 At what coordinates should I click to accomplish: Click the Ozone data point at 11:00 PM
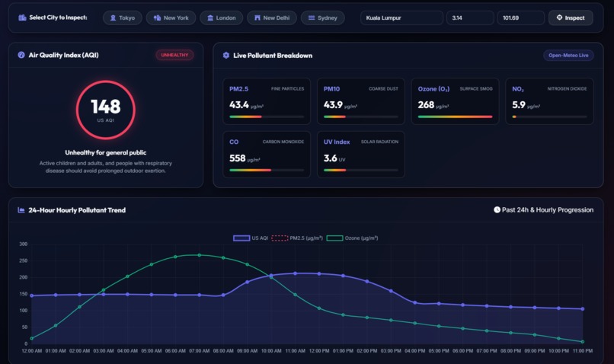point(583,342)
